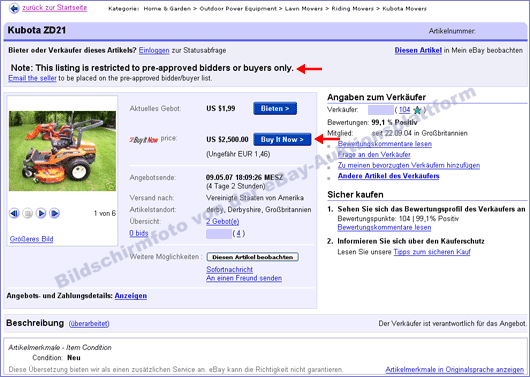The image size is (530, 377).
Task: Click the stop slideshow icon under photo
Action: 27,213
